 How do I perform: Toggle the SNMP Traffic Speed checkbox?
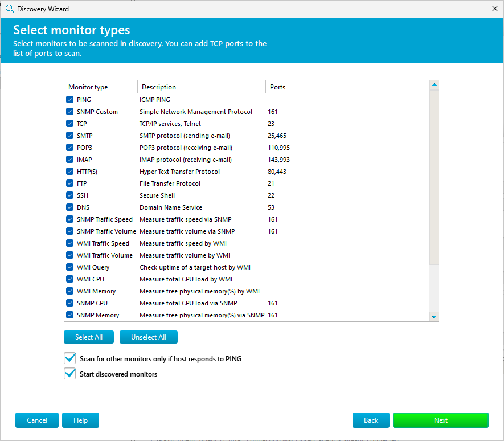69,219
